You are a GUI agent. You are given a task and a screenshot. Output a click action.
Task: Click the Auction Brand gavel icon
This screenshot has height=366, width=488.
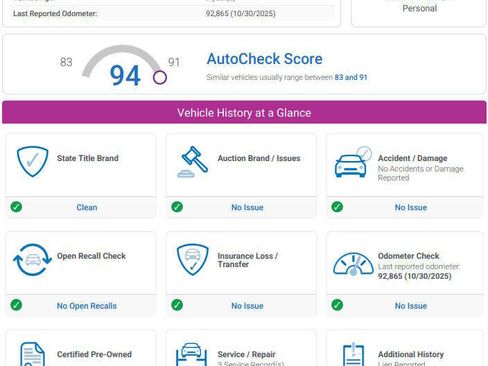(193, 162)
